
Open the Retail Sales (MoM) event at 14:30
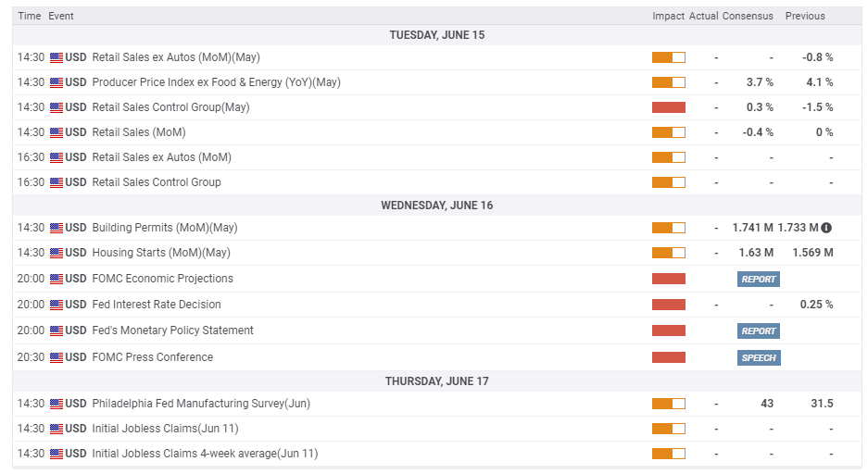click(x=138, y=132)
